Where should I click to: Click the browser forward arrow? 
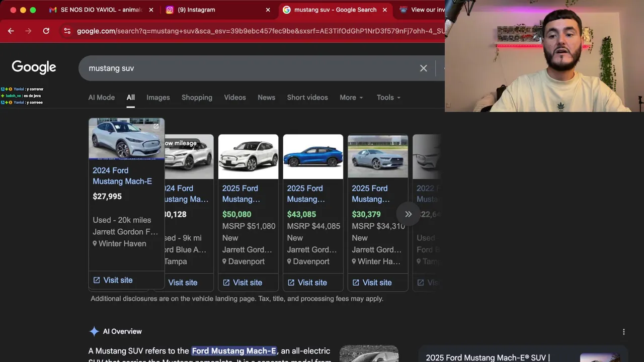(28, 31)
